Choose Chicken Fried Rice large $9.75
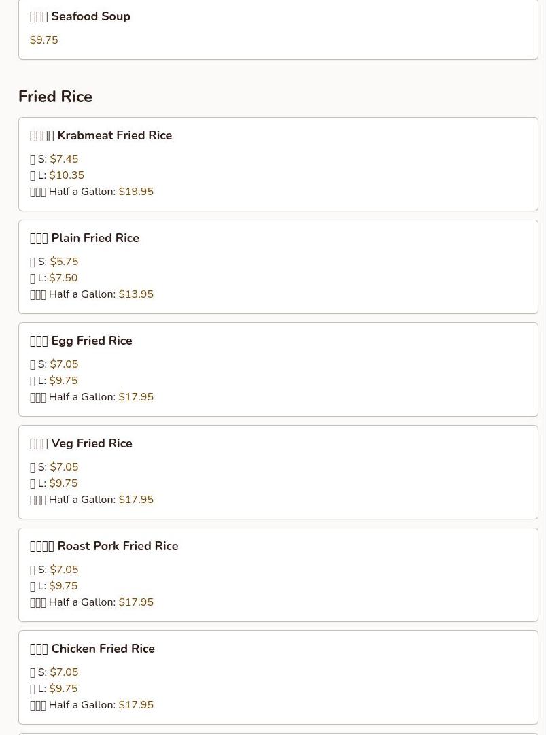 click(x=63, y=689)
